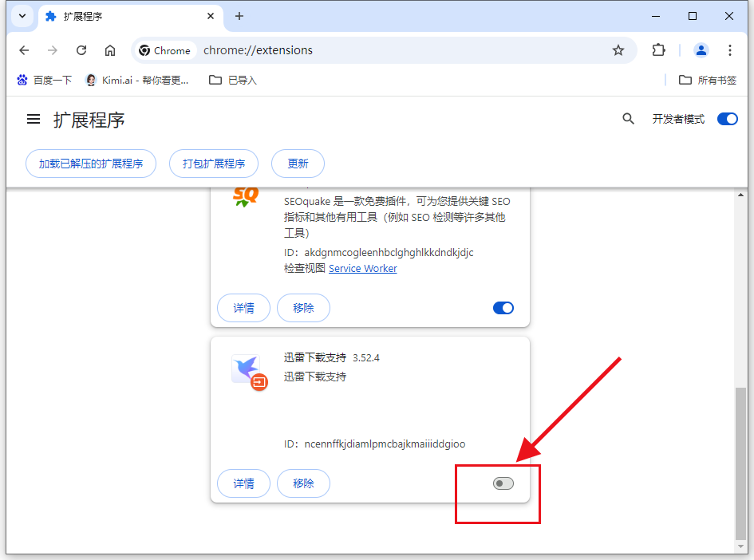Open 详情 for SEOquake extension
Viewport: 754px width, 560px height.
[244, 308]
